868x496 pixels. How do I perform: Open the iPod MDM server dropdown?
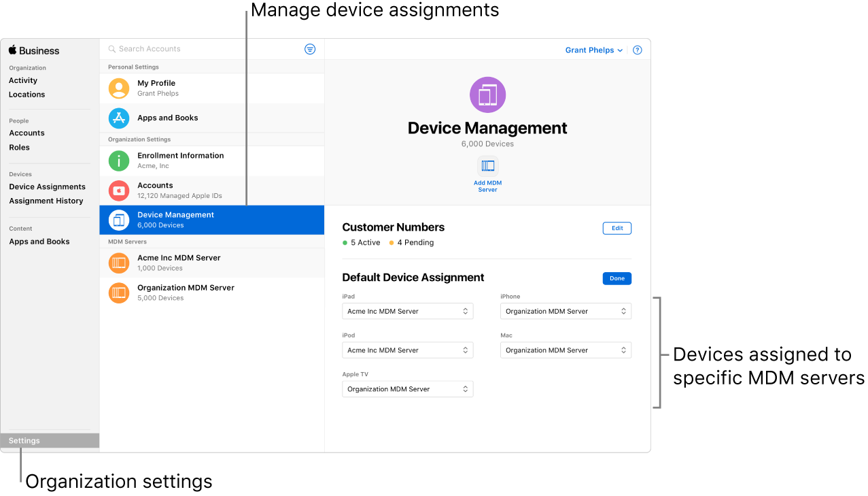[x=408, y=350]
